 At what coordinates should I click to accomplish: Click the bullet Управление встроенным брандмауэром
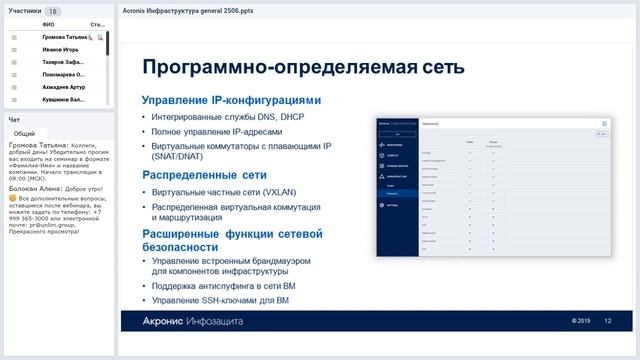[x=231, y=266]
